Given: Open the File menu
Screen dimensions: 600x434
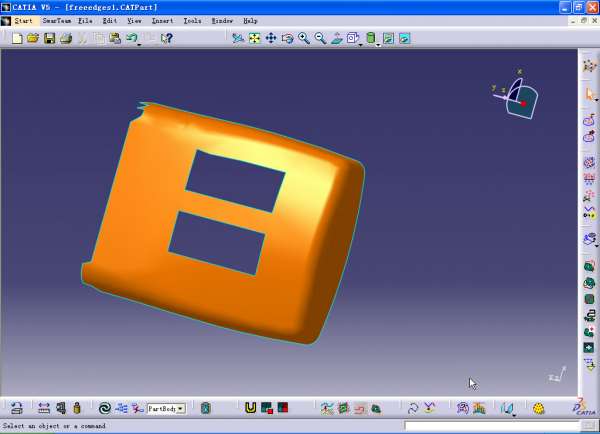Looking at the screenshot, I should click(85, 21).
